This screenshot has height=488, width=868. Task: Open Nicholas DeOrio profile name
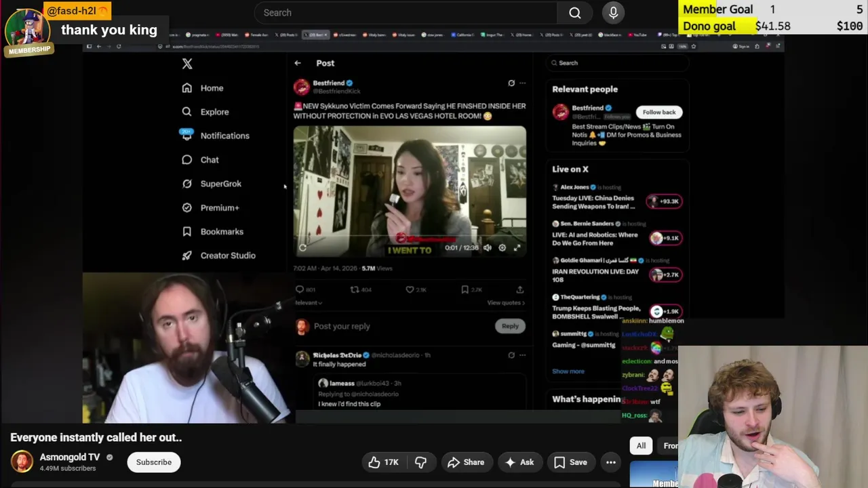tap(337, 355)
